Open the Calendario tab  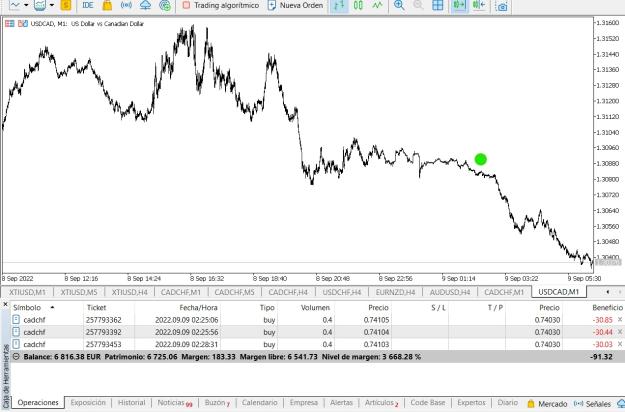(259, 402)
